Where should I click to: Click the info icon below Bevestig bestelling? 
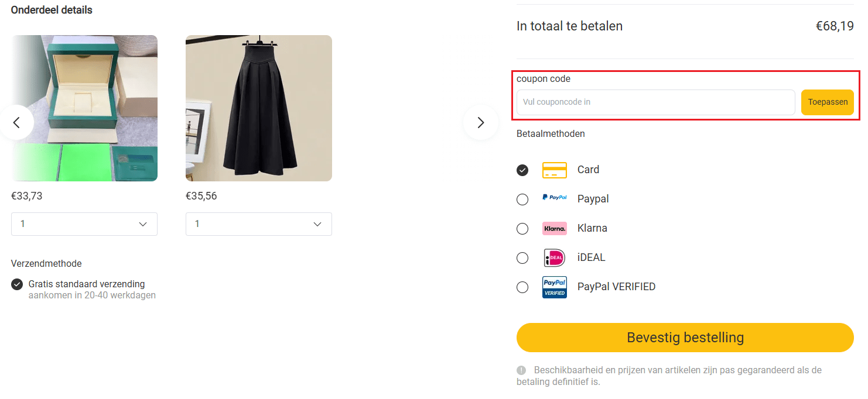pyautogui.click(x=522, y=370)
